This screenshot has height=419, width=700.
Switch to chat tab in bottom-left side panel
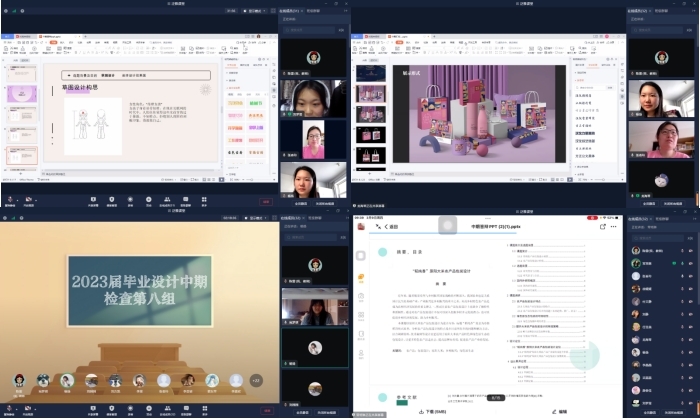point(314,218)
